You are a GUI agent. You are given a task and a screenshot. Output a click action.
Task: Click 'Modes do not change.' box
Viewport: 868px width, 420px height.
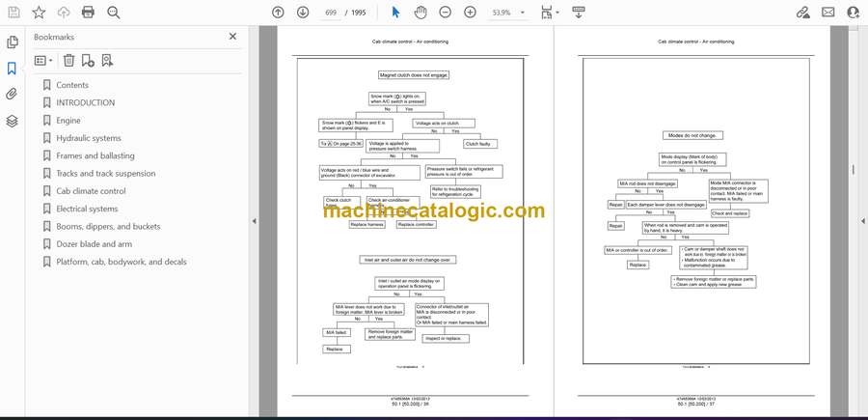692,135
